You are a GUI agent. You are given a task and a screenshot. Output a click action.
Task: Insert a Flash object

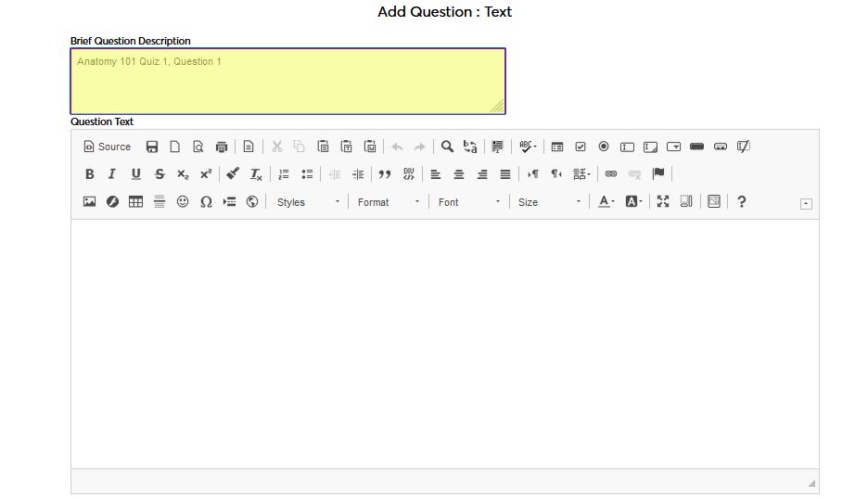click(112, 202)
